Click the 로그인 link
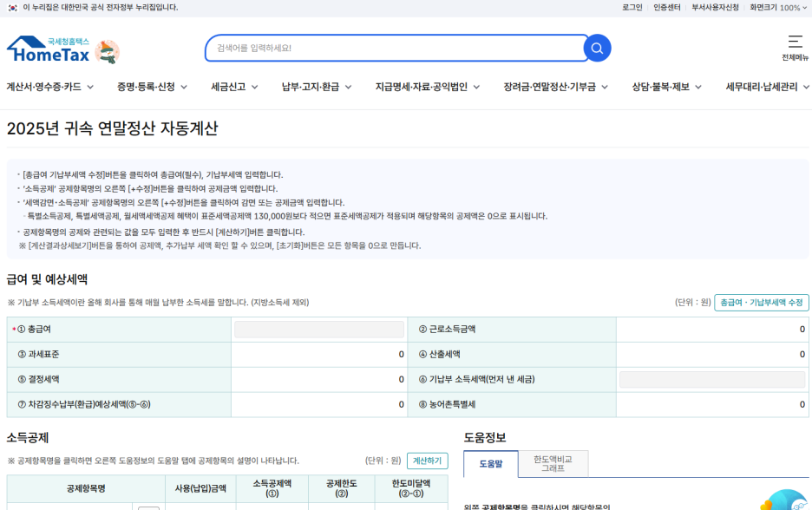 [x=631, y=8]
